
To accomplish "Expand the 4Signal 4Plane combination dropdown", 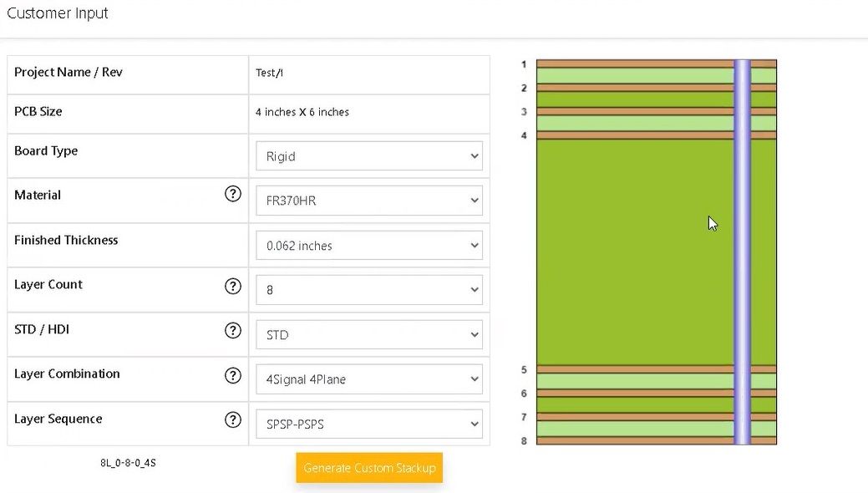I will click(368, 379).
